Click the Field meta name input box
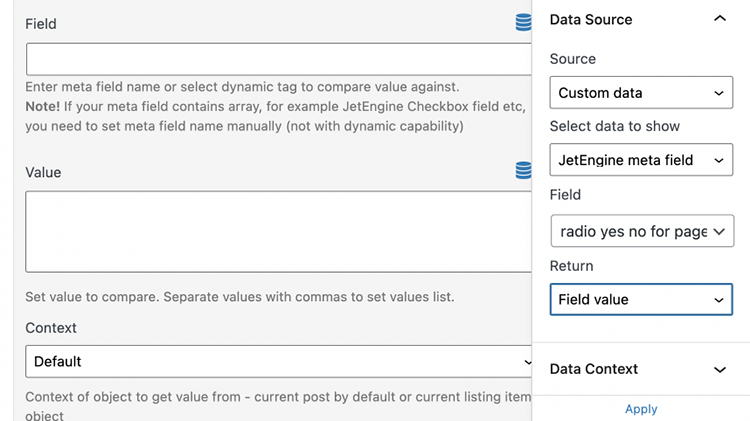Screen dimensions: 750x421 tap(278, 59)
